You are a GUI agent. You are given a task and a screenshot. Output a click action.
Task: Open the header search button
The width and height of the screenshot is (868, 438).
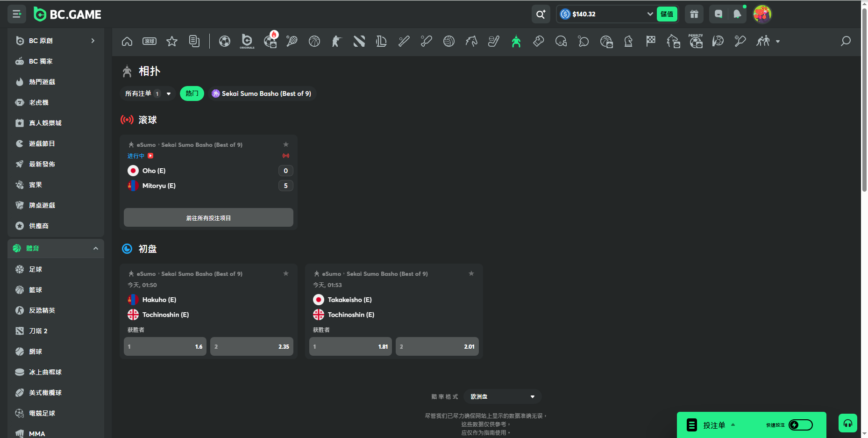pyautogui.click(x=541, y=14)
